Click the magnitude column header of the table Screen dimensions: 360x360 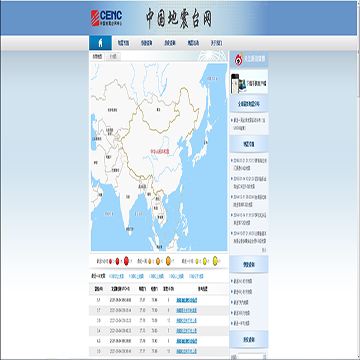tap(98, 289)
